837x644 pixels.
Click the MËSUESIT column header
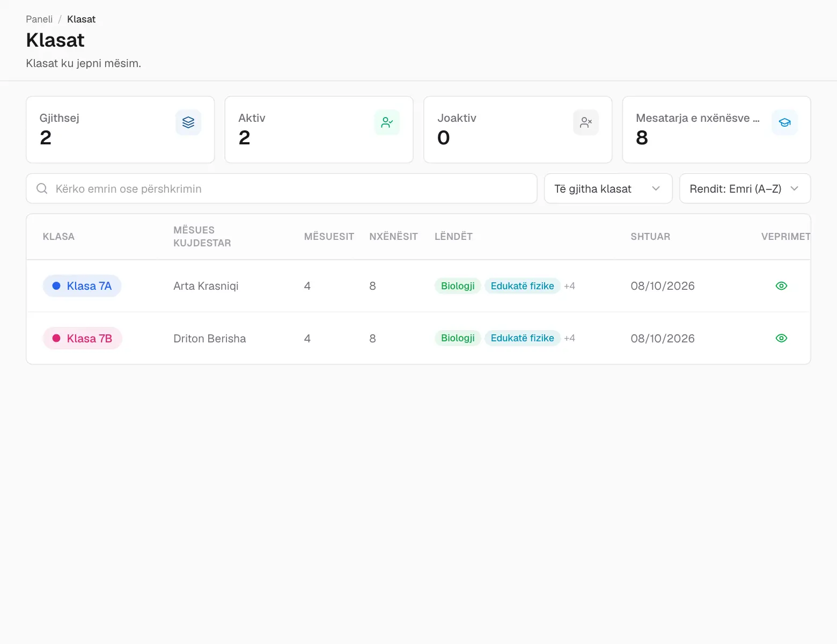pos(329,237)
